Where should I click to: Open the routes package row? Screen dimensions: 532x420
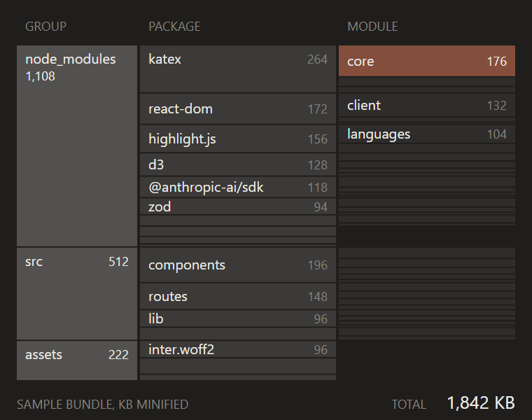pos(238,296)
